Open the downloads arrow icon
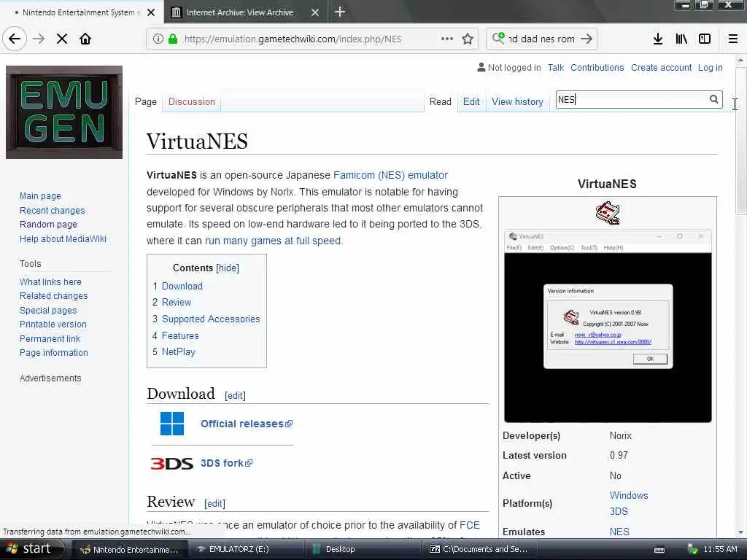This screenshot has height=560, width=747. pyautogui.click(x=658, y=39)
